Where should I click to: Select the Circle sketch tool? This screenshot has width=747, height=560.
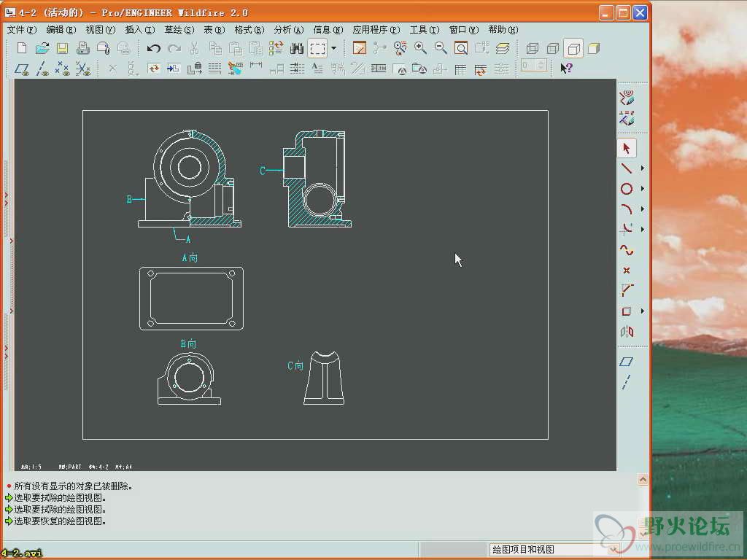(x=627, y=189)
